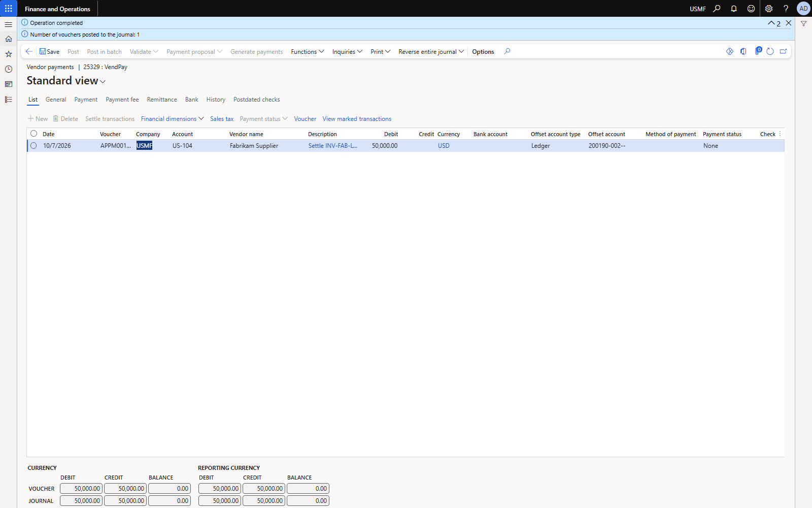Open in new window icon
This screenshot has width=812, height=508.
[x=783, y=51]
